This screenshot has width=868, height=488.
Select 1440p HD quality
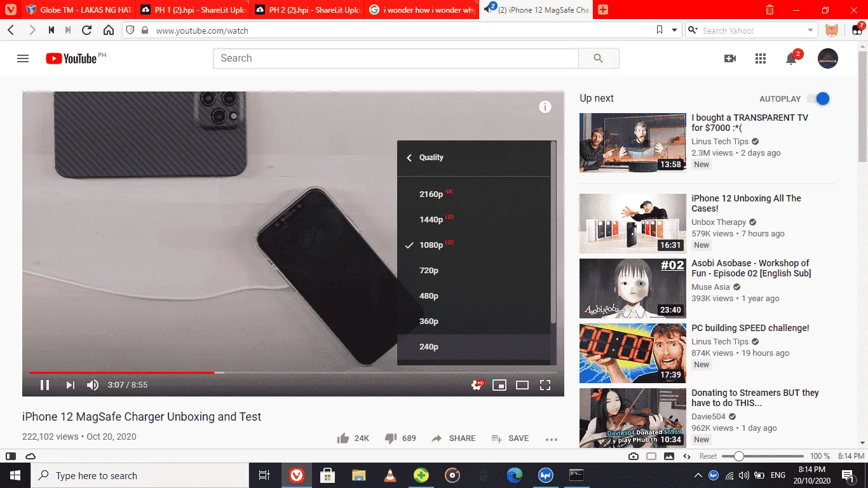[x=473, y=219]
